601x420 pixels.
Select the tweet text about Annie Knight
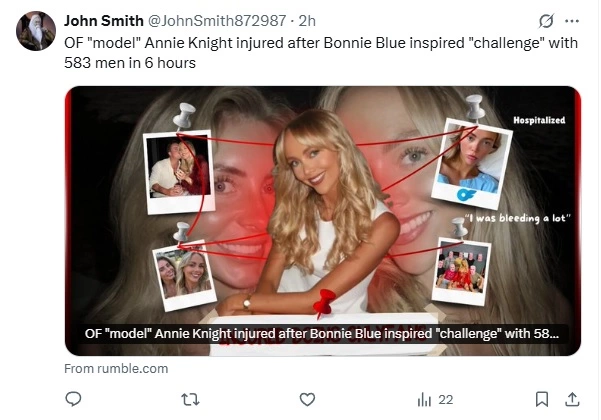[321, 53]
